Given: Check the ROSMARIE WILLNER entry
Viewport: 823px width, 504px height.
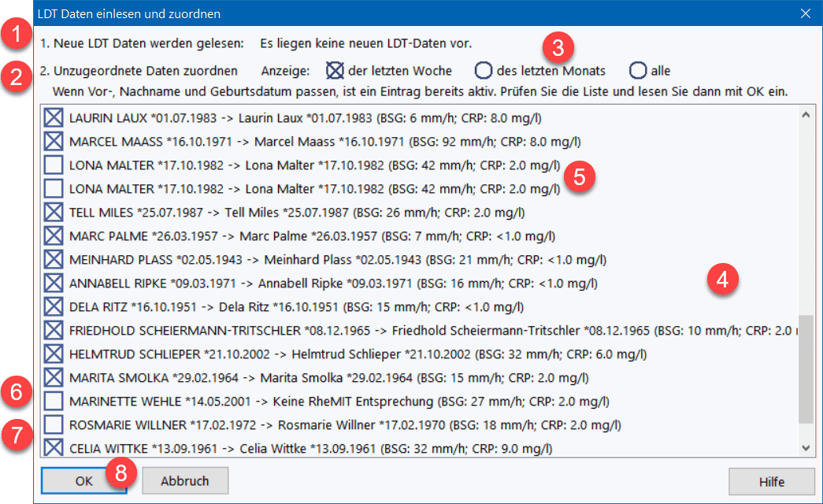Looking at the screenshot, I should pyautogui.click(x=54, y=425).
